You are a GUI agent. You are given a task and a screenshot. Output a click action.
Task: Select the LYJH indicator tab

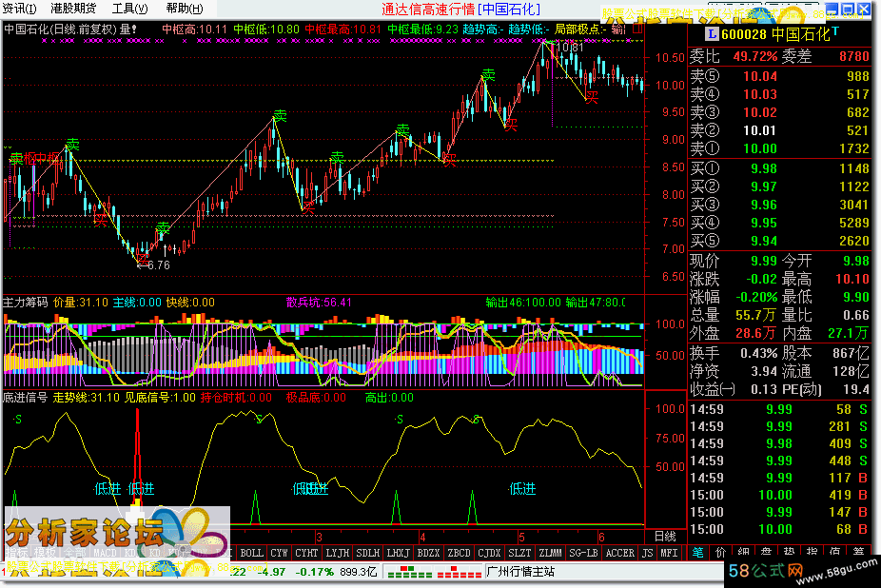click(x=338, y=553)
